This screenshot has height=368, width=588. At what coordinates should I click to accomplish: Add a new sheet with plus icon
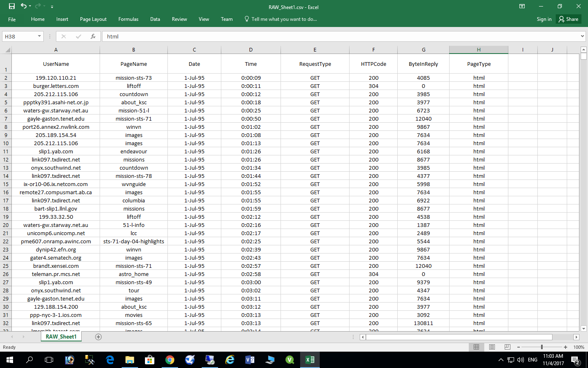(x=98, y=337)
